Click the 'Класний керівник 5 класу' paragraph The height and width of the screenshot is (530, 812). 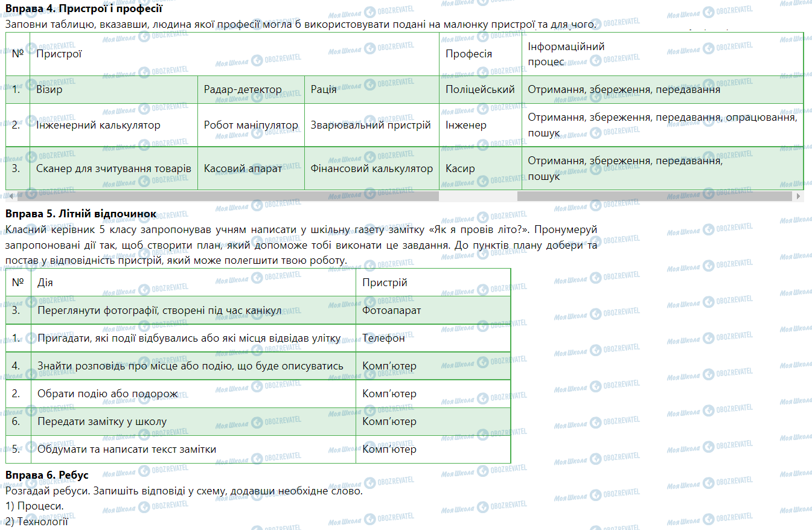tap(301, 245)
